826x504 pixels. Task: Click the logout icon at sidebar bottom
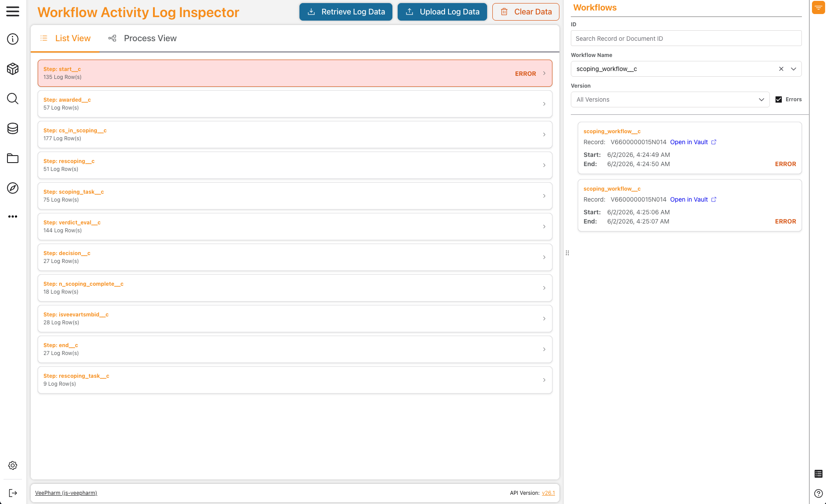point(13,493)
